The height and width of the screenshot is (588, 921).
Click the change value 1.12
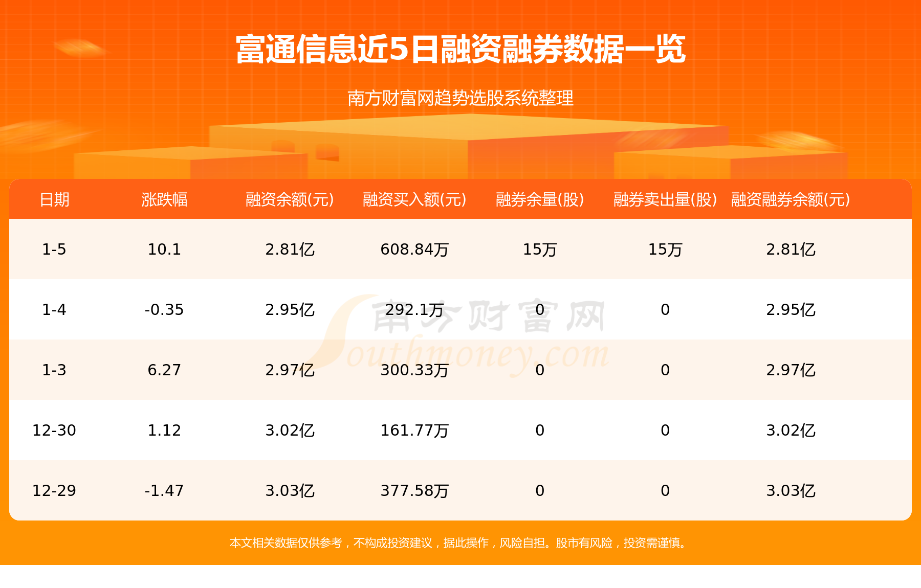pos(164,431)
